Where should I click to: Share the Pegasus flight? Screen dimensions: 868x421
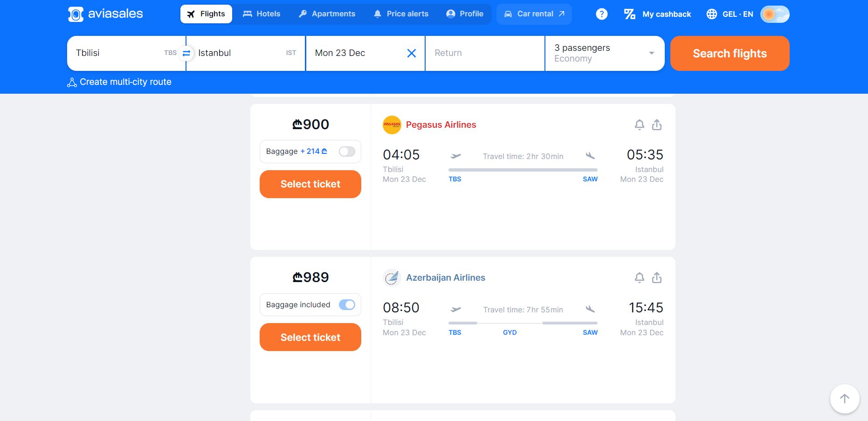[657, 124]
